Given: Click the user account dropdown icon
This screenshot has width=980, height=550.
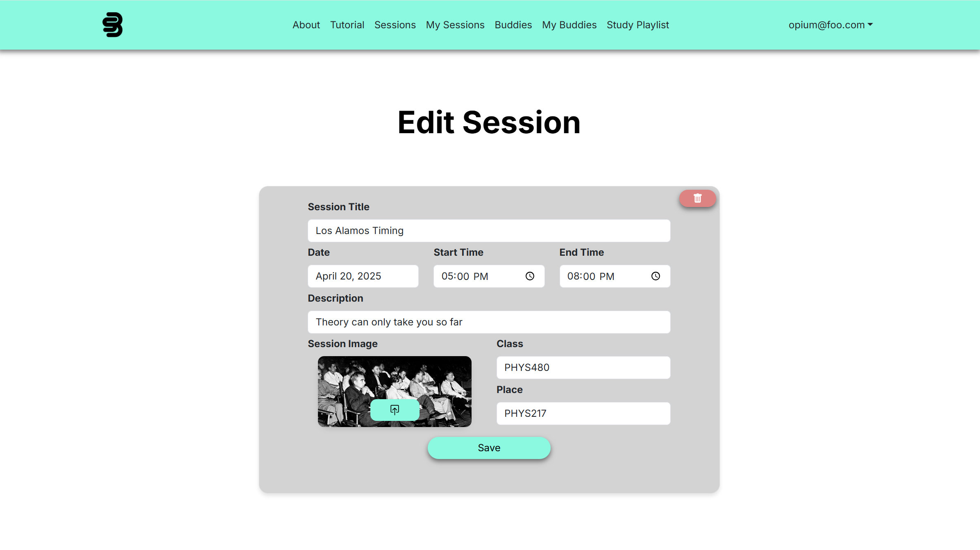Looking at the screenshot, I should 870,25.
